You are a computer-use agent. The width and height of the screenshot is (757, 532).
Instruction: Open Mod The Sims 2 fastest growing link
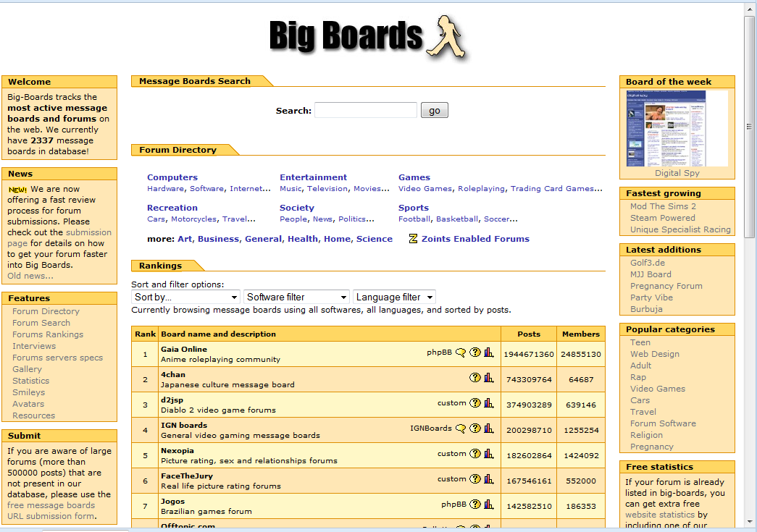coord(663,206)
